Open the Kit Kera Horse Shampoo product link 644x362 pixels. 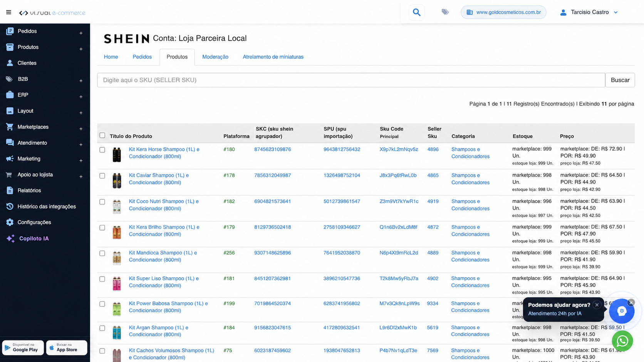coord(164,153)
